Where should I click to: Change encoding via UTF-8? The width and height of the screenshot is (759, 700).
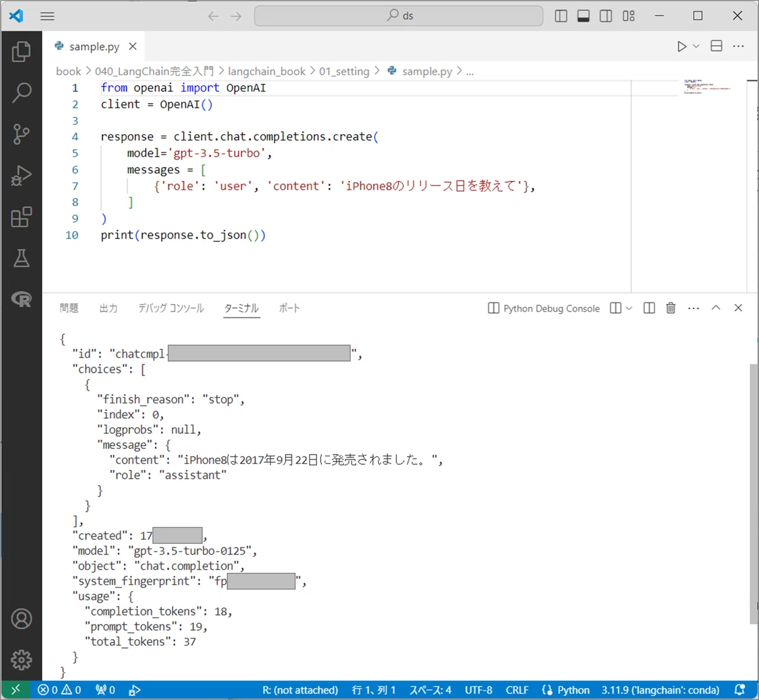coord(478,690)
